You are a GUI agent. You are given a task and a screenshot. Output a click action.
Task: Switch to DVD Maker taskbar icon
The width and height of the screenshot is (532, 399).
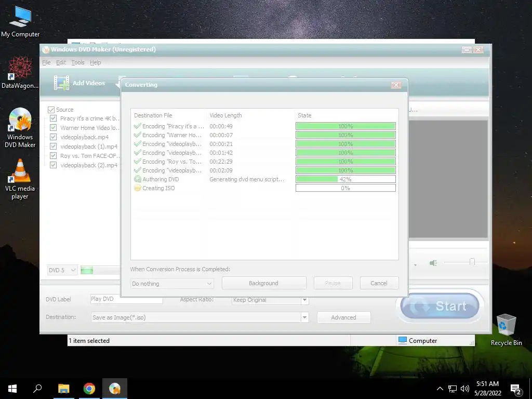(115, 389)
